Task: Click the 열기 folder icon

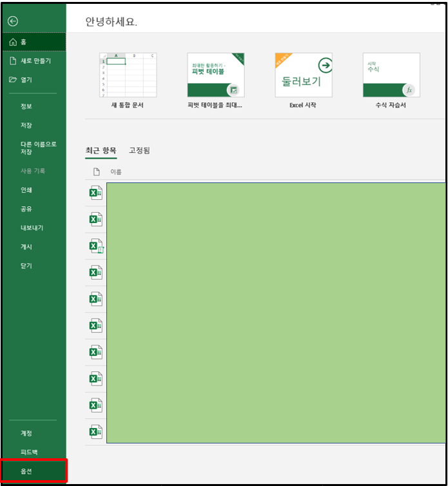Action: (x=13, y=80)
